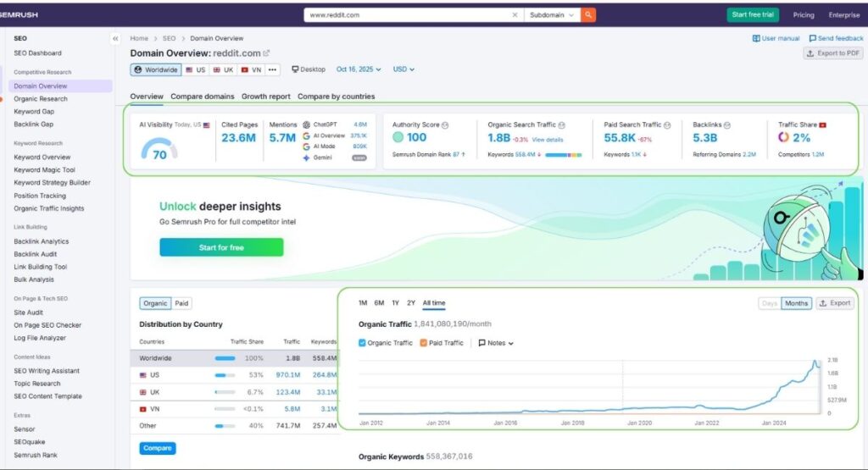
Task: Click the Google AI Overview icon
Action: 306,135
